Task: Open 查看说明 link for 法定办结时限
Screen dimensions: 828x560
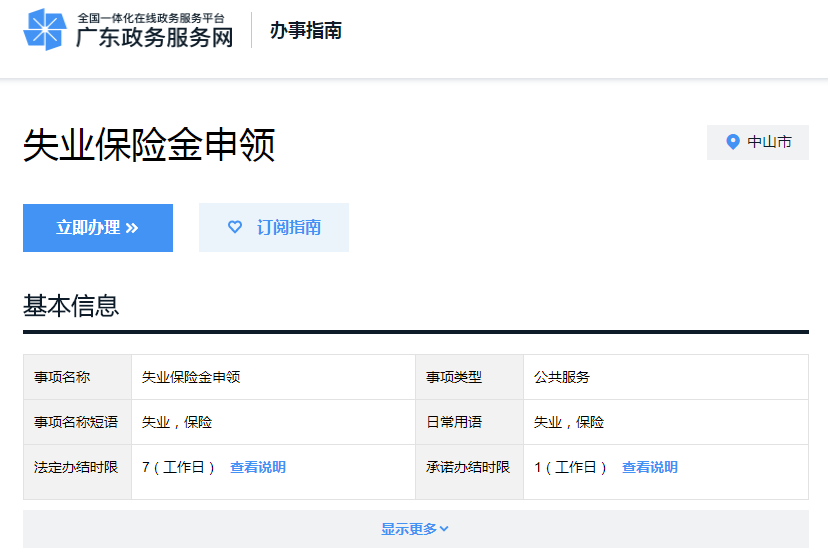Action: (x=258, y=467)
